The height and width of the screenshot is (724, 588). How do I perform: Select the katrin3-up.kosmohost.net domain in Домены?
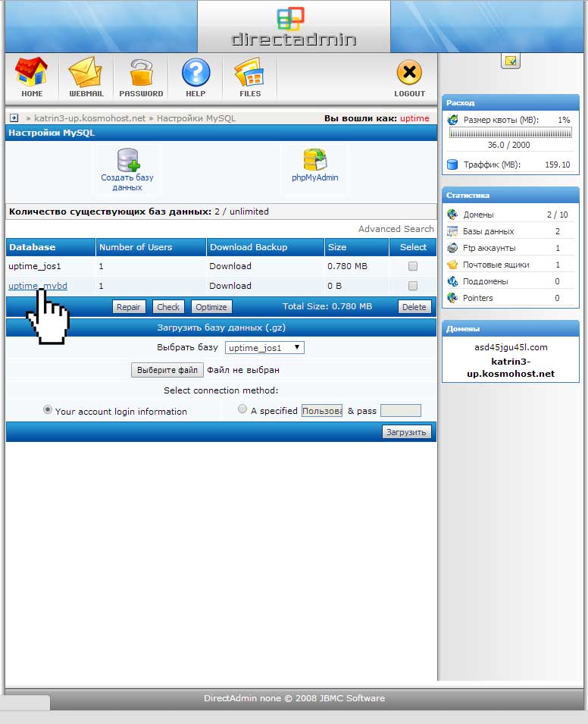(x=511, y=368)
